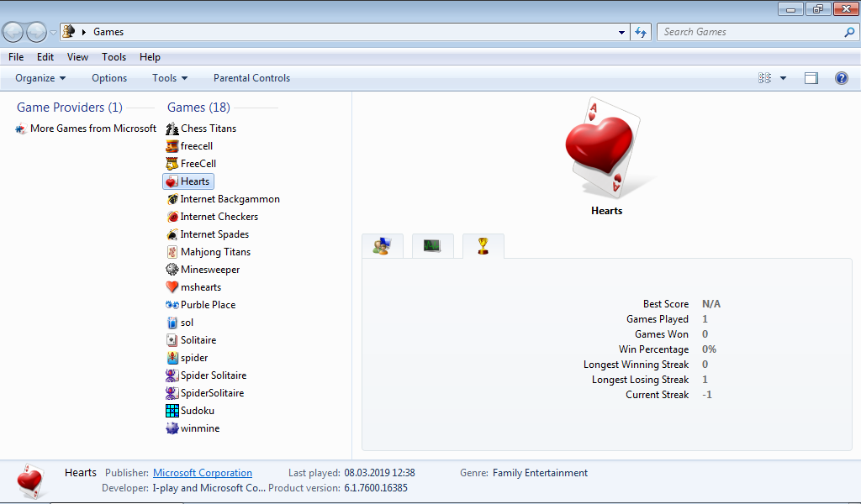The width and height of the screenshot is (861, 504).
Task: Select the lowercase freecell icon
Action: click(172, 146)
